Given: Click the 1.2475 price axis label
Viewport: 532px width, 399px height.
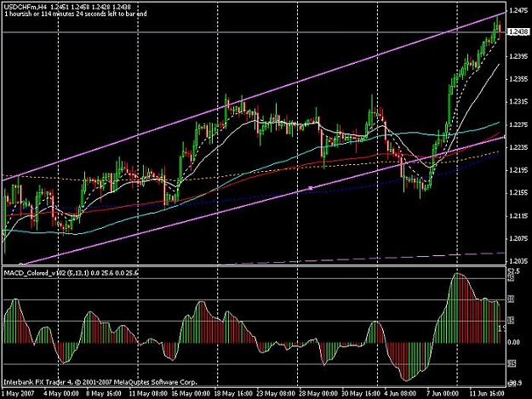Looking at the screenshot, I should click(x=518, y=11).
